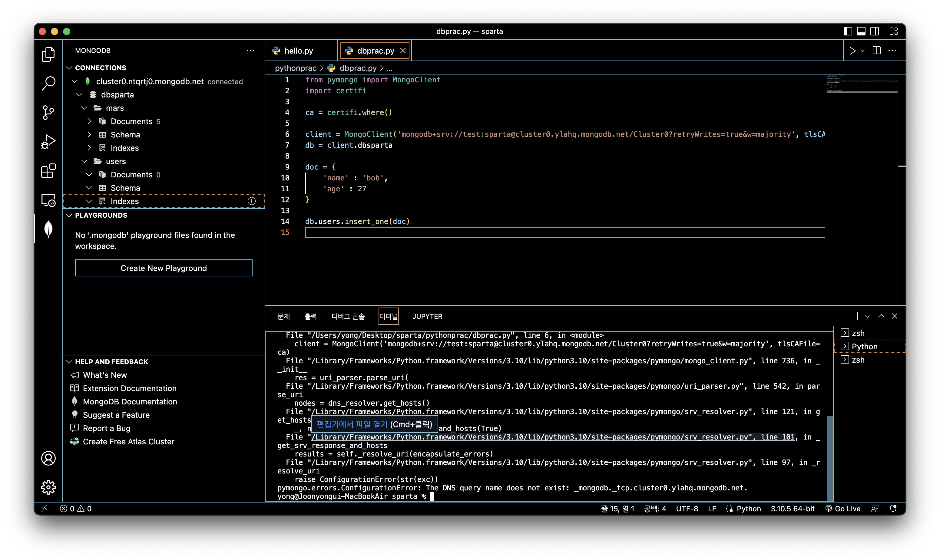Collapse the CONNECTIONS section
The height and width of the screenshot is (560, 940).
69,68
